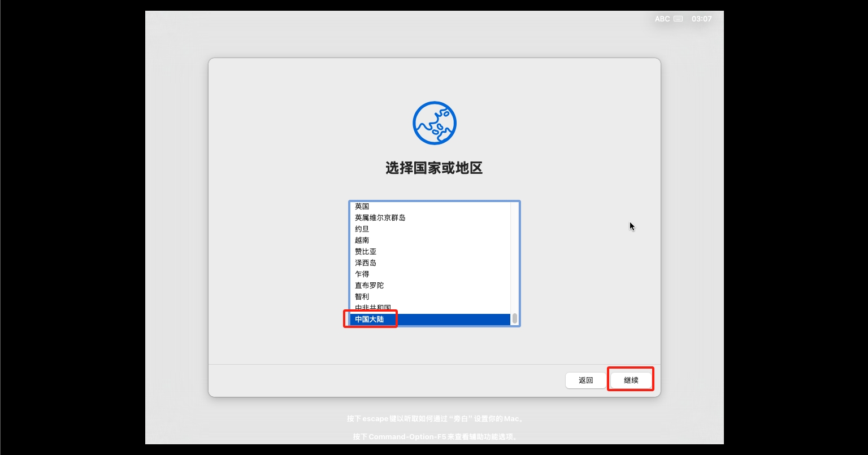The image size is (868, 455).
Task: Choose 智利 from the country list
Action: 430,297
